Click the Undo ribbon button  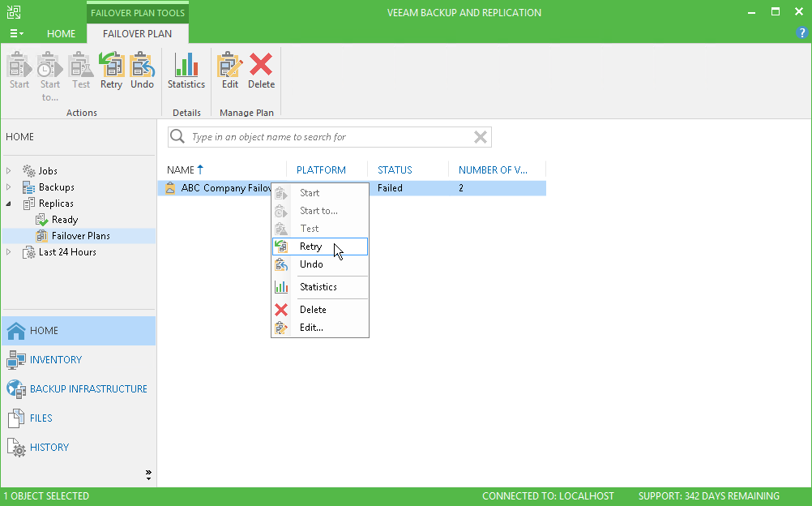point(142,71)
